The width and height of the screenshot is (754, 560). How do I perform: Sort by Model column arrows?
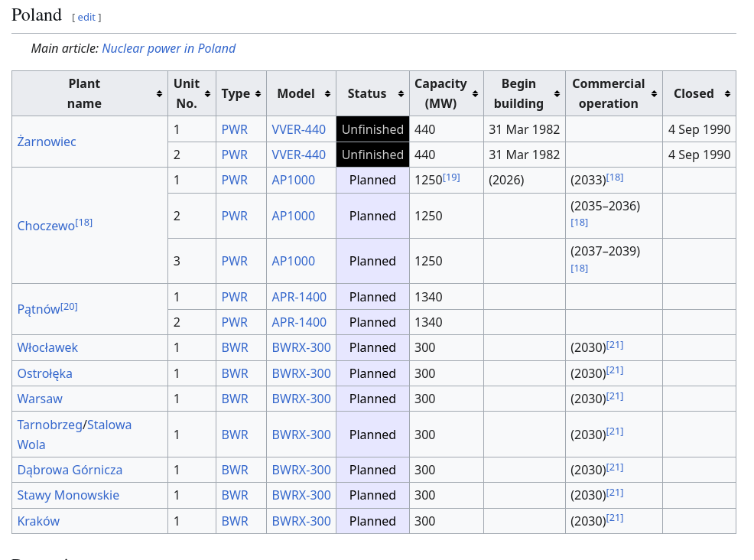click(x=327, y=94)
